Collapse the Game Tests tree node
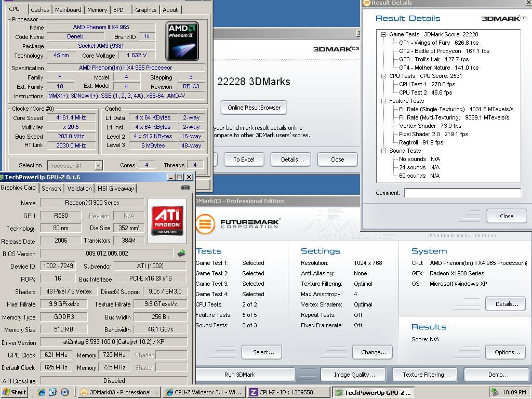This screenshot has width=532, height=399. point(383,34)
